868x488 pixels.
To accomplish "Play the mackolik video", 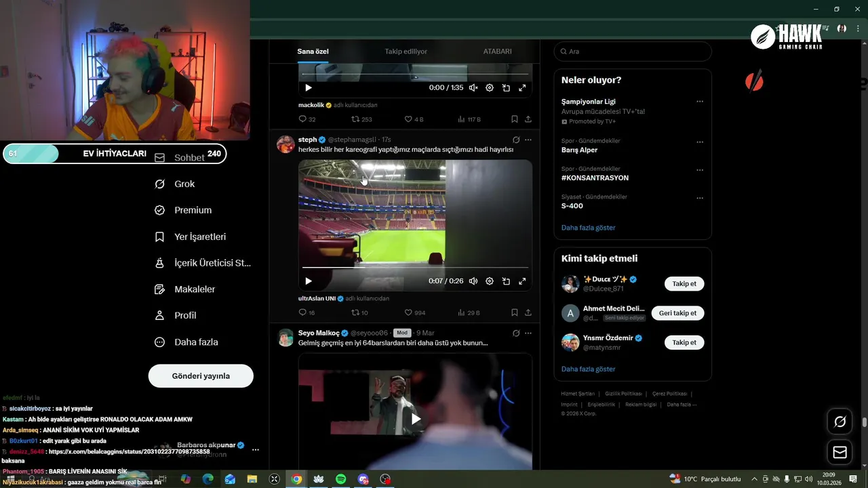I will click(309, 87).
